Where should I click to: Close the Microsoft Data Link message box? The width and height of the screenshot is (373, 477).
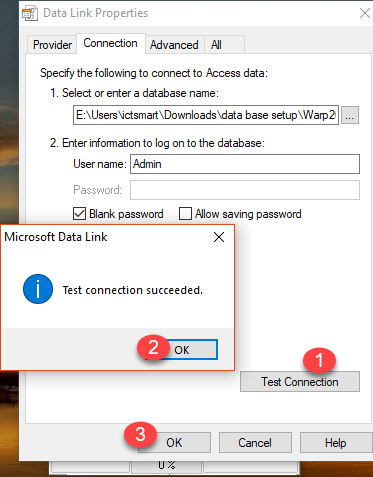[219, 237]
